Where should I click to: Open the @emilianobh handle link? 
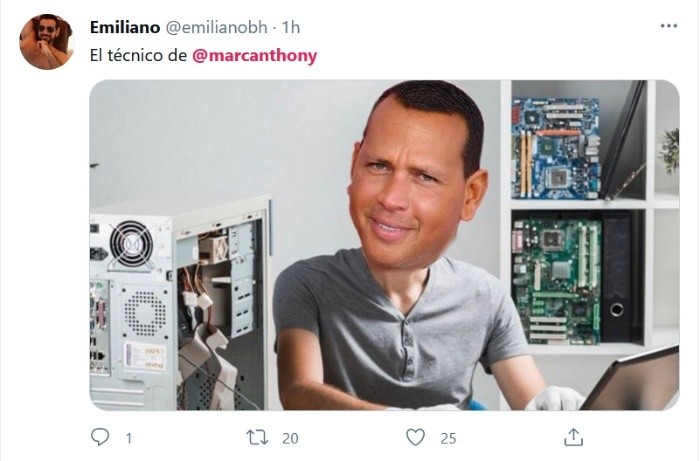217,27
